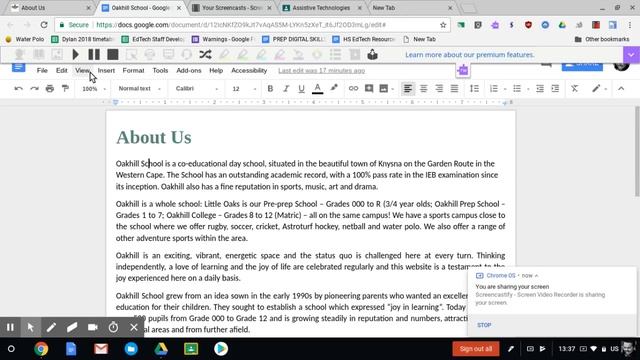640x360 pixels.
Task: Open the Tools menu
Action: (160, 71)
